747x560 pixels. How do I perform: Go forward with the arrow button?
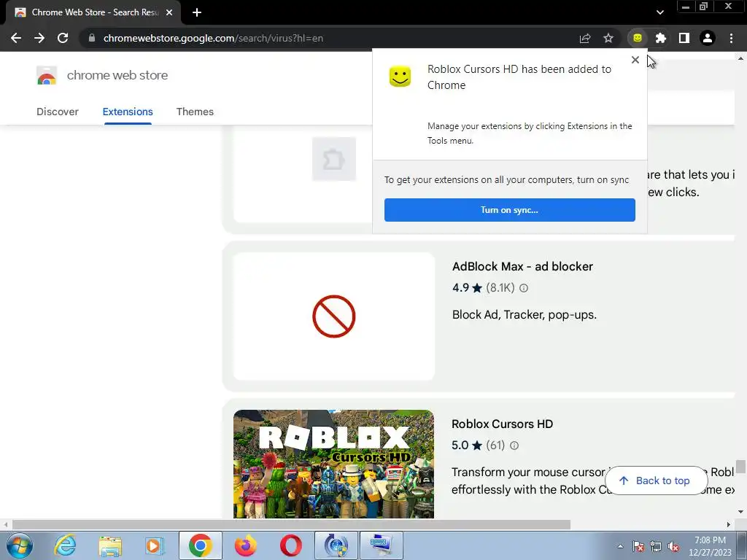tap(39, 38)
